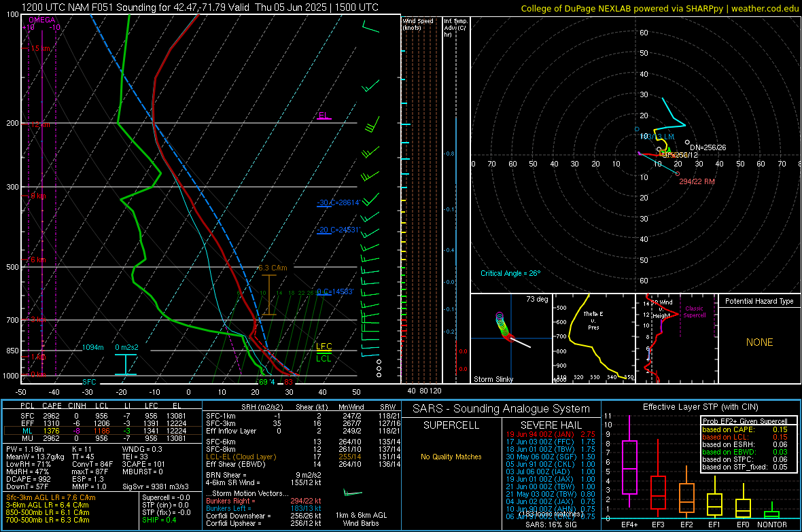Click the based on CAPE probability row
This screenshot has width=802, height=532.
click(x=745, y=429)
